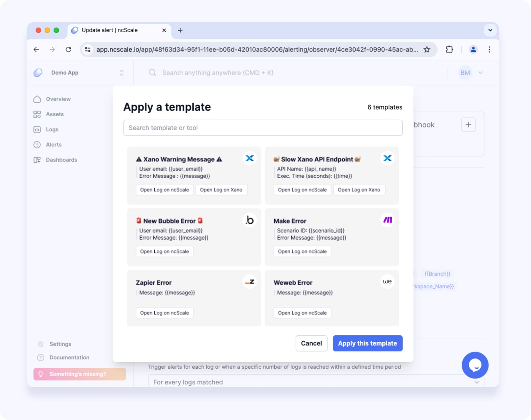The height and width of the screenshot is (420, 531).
Task: Click the Alerts exclamation icon in sidebar
Action: coord(37,145)
